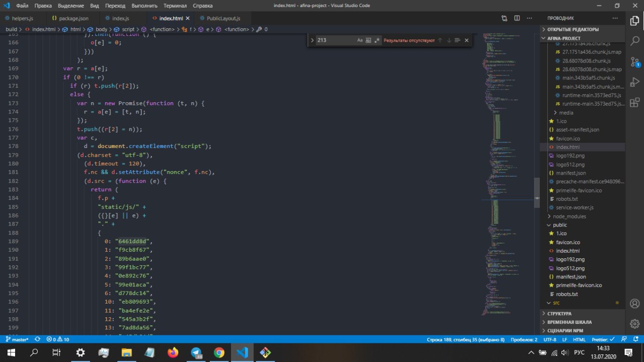Viewport: 644px width, 362px height.
Task: Open the Manage gear in activity bar
Action: 634,323
